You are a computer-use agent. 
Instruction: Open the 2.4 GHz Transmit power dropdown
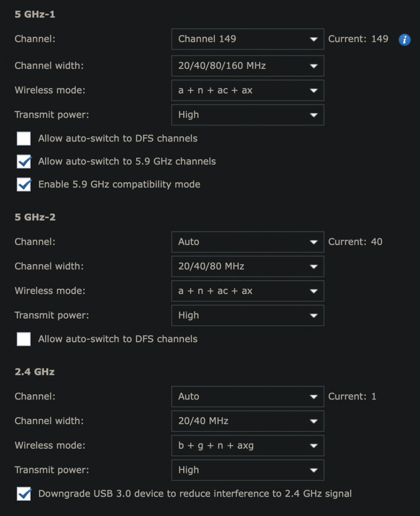247,470
